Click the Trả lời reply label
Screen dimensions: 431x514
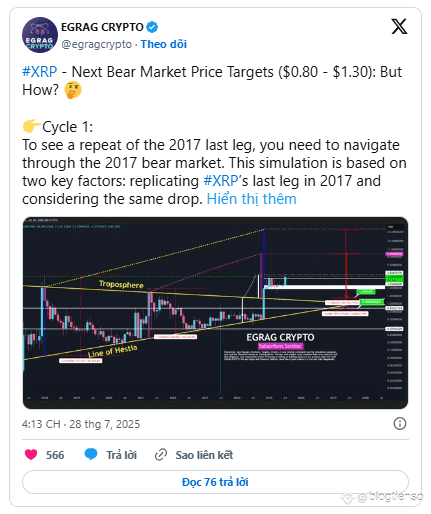pos(121,455)
